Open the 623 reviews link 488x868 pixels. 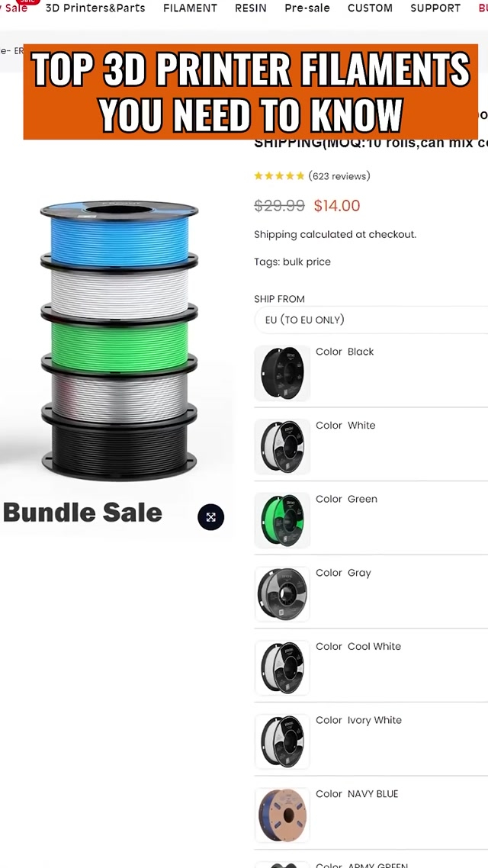click(x=339, y=176)
